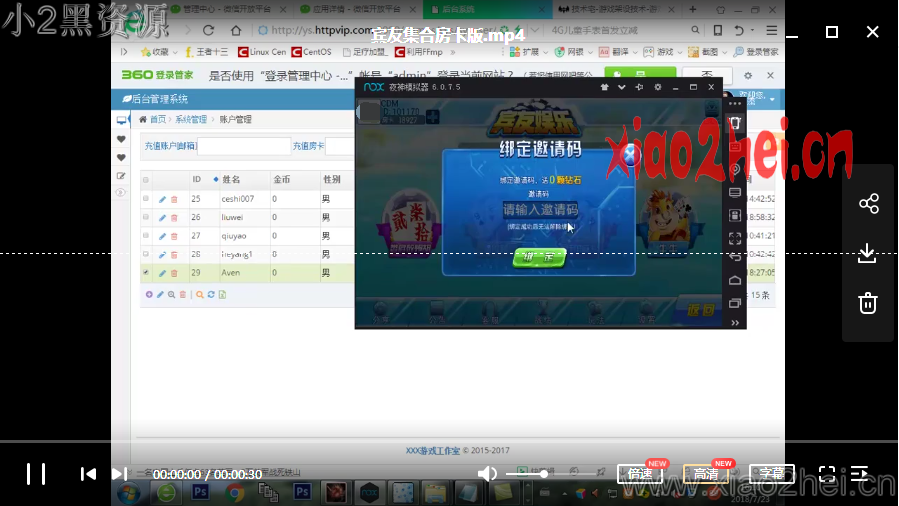This screenshot has width=899, height=506.
Task: Click the 360 login bar settings gear
Action: [748, 76]
